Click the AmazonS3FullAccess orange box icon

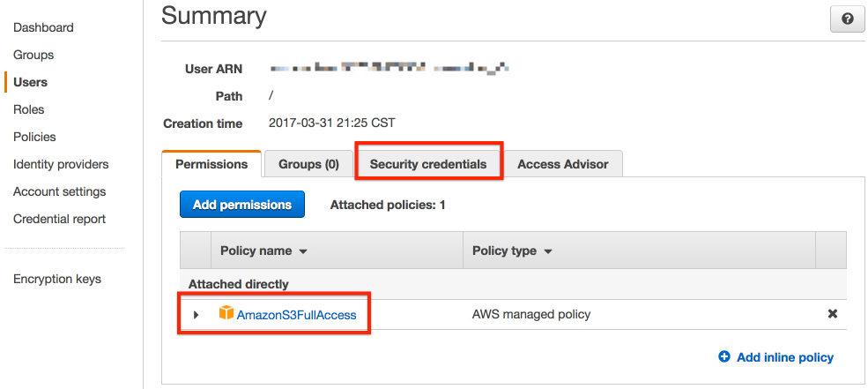(226, 312)
